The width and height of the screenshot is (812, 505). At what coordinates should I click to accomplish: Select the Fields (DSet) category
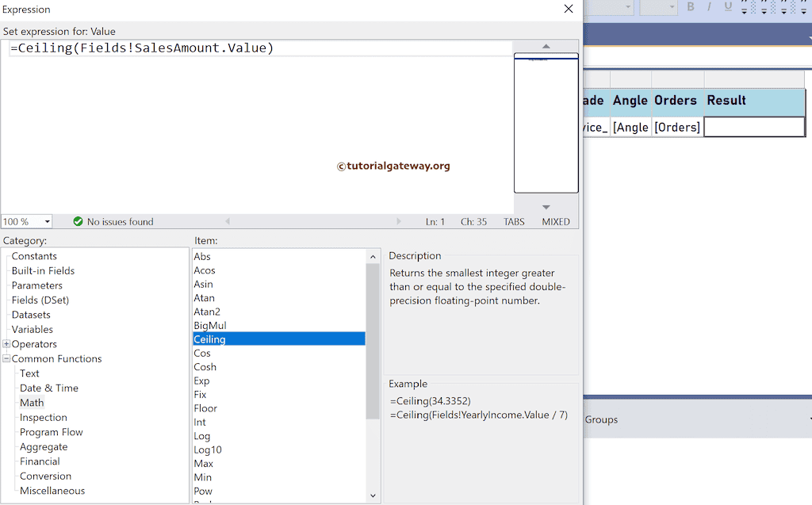40,300
